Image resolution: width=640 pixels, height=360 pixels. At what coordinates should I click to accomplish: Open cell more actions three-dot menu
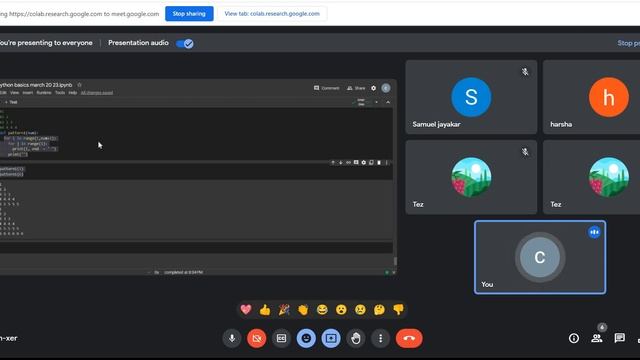click(x=387, y=163)
